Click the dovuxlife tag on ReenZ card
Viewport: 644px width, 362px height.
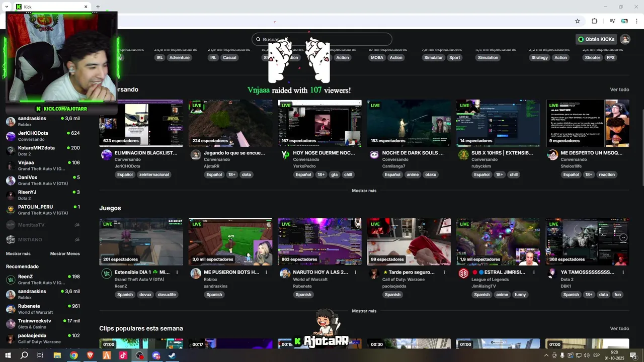click(x=167, y=295)
